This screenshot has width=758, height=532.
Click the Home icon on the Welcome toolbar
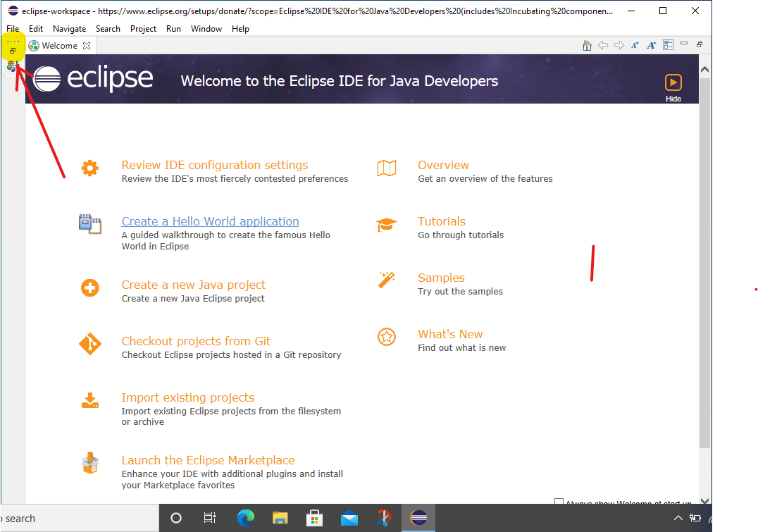pos(587,44)
